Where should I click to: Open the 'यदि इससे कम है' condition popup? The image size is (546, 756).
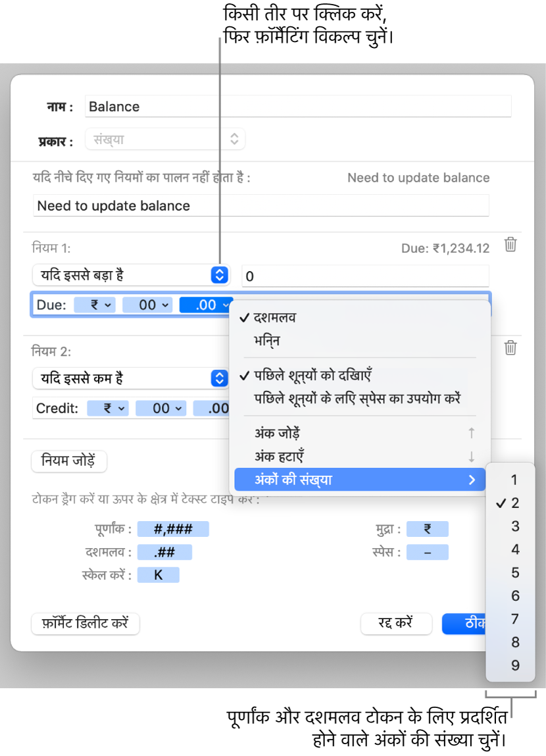click(x=131, y=378)
